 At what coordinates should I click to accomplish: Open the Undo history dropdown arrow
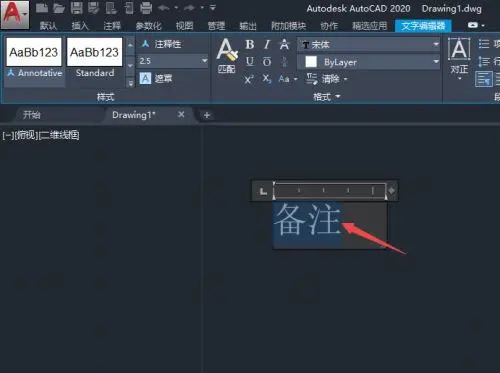coord(176,7)
